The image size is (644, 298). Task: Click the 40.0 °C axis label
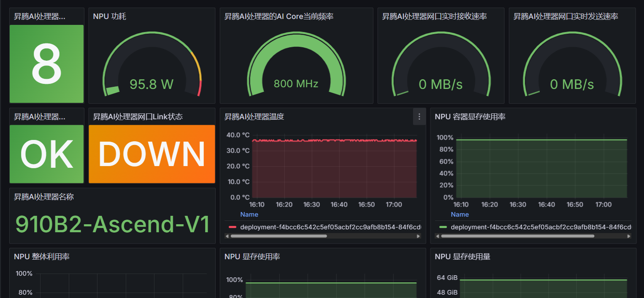(238, 135)
